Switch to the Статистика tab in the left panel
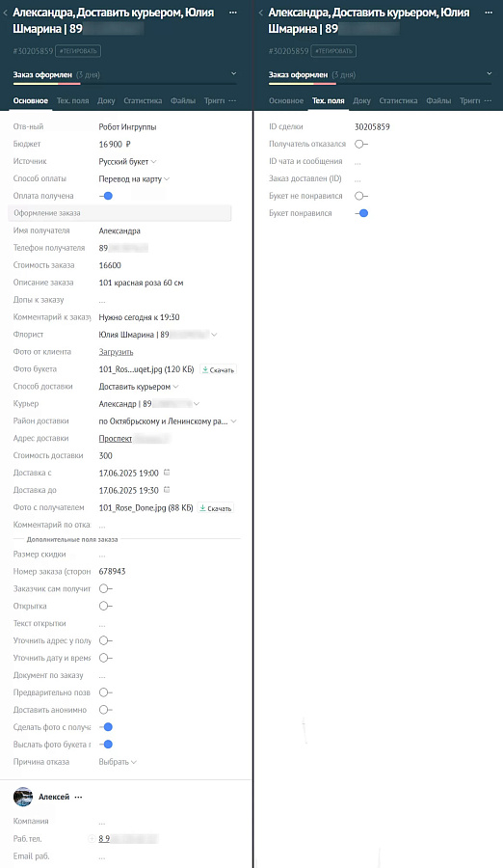 coord(143,100)
